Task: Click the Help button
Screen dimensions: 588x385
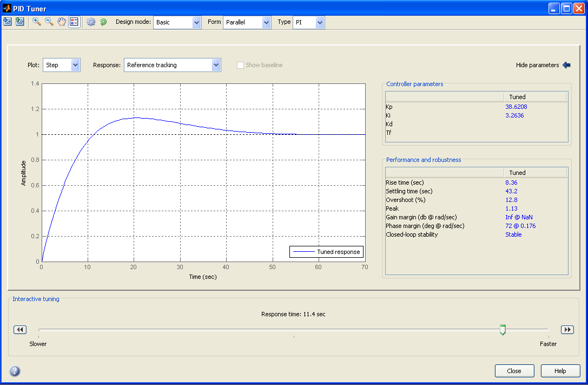Action: pyautogui.click(x=560, y=371)
